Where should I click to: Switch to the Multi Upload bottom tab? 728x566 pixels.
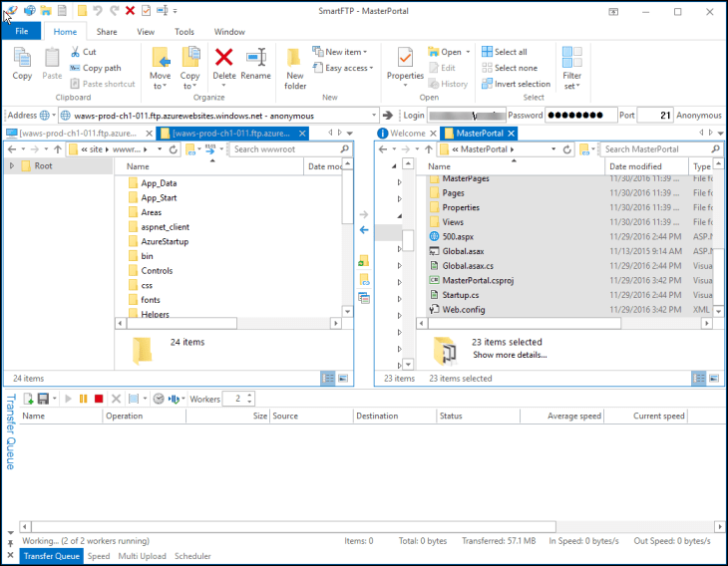coord(142,556)
